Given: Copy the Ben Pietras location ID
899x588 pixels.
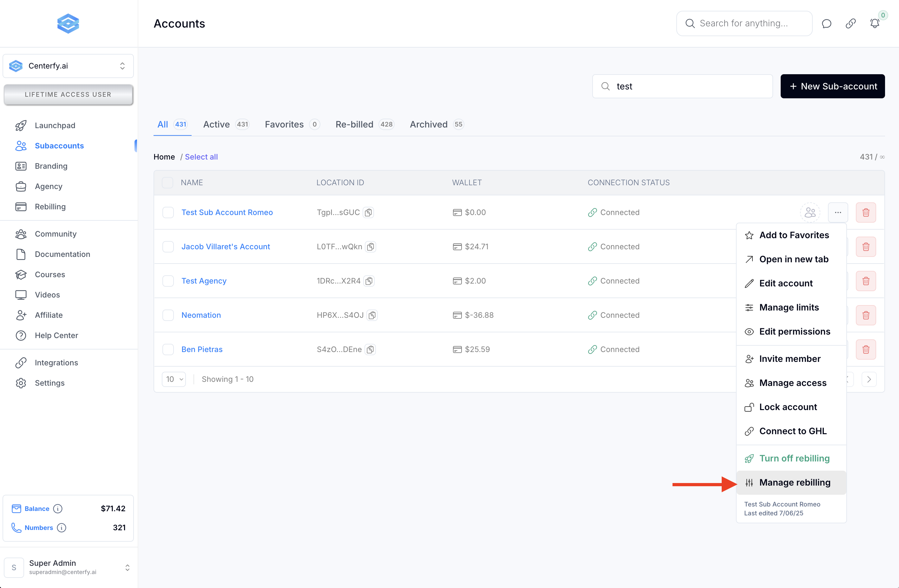Looking at the screenshot, I should tap(371, 349).
